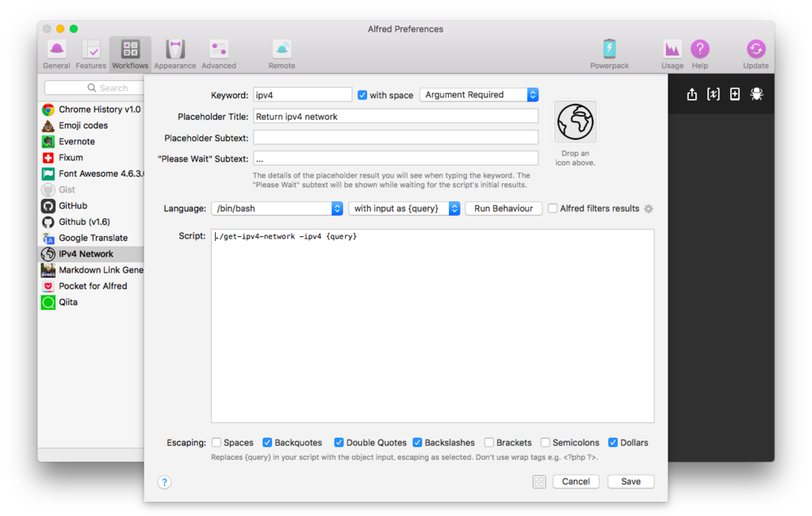
Task: Open the Update section
Action: pos(756,55)
